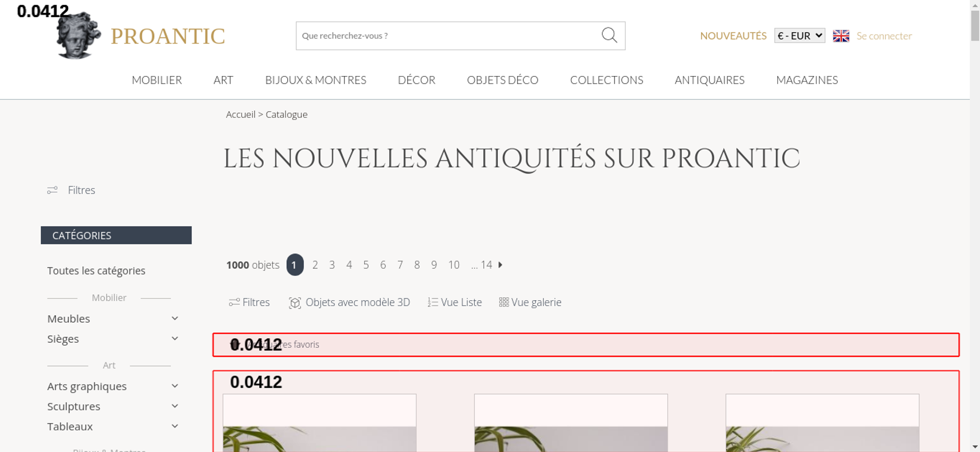980x452 pixels.
Task: Select Toutes les catégories
Action: 96,270
